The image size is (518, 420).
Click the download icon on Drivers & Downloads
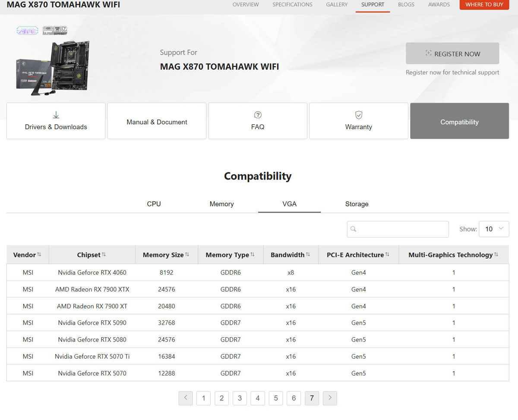click(x=56, y=115)
